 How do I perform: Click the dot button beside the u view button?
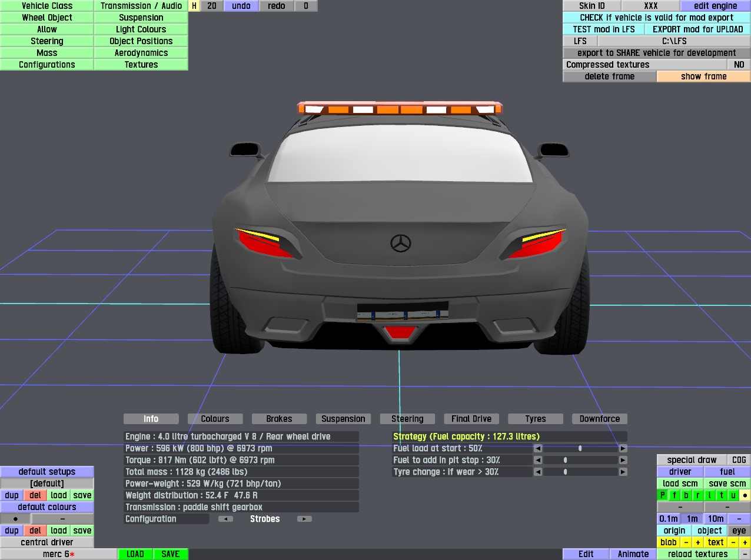745,495
